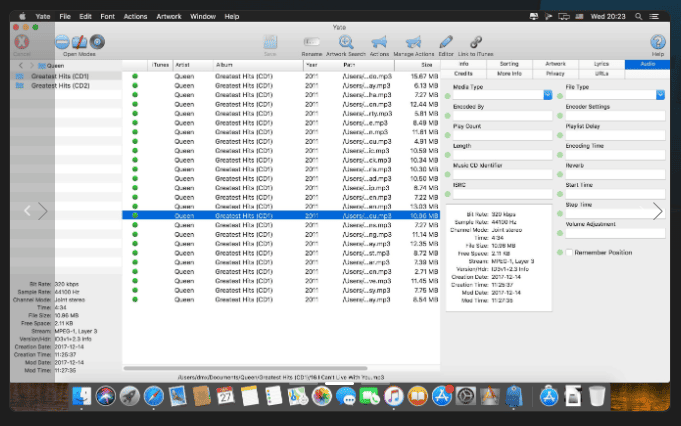Open Spotlight search in the menu bar
This screenshot has width=681, height=426.
click(638, 17)
